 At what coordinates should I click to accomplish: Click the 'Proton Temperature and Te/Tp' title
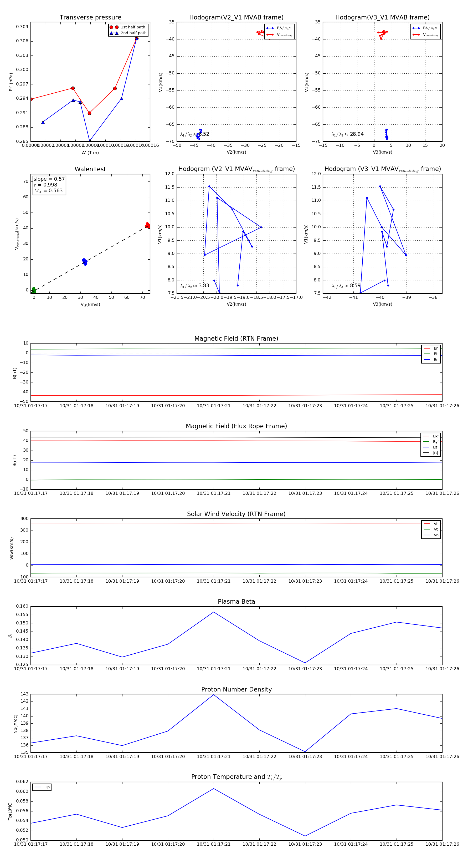(x=236, y=777)
